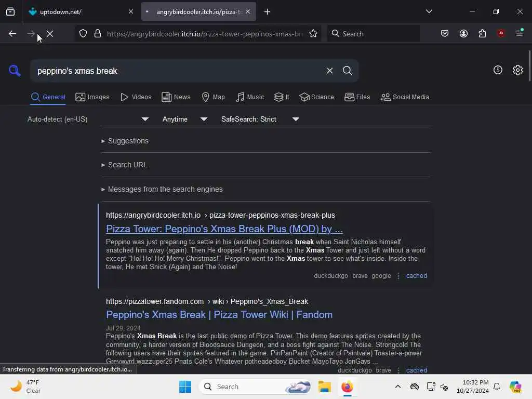
Task: View site security padlock info
Action: (98, 34)
